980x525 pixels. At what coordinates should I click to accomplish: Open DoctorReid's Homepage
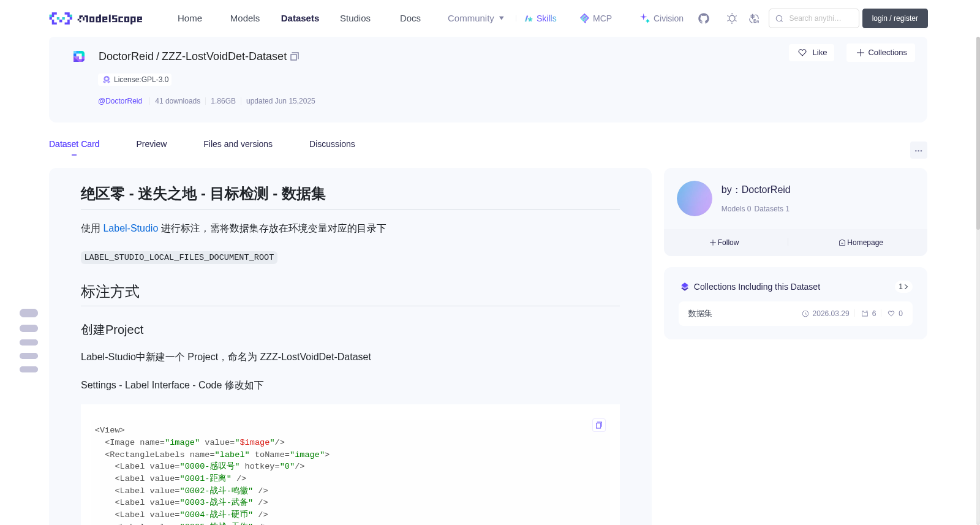coord(861,243)
